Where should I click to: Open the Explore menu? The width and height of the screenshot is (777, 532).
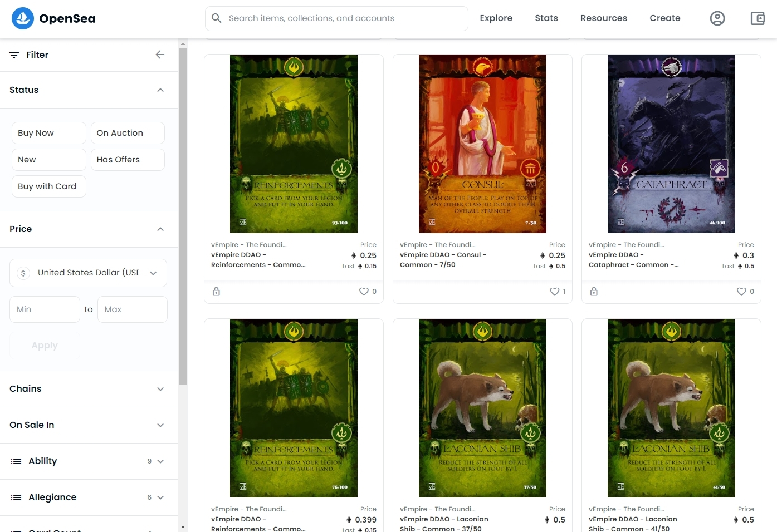click(x=496, y=18)
